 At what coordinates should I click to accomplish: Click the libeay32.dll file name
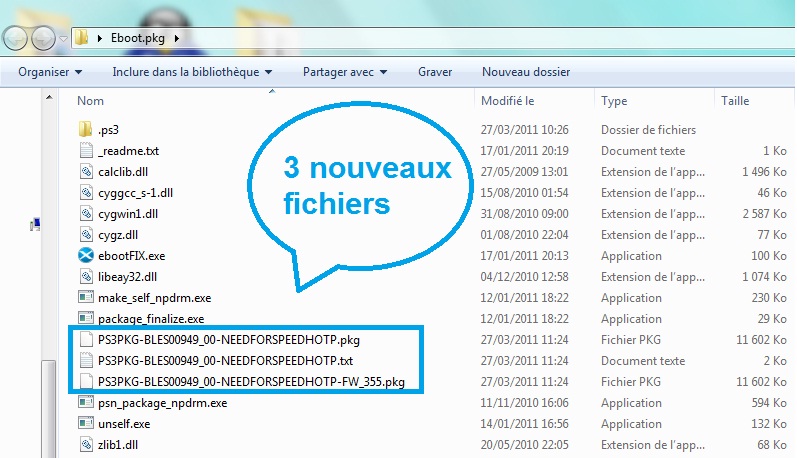[128, 277]
